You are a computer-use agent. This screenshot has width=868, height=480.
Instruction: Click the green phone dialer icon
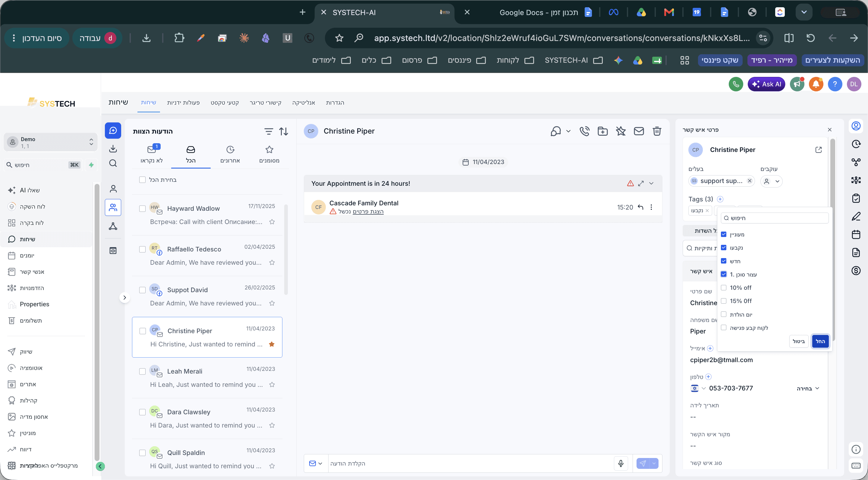coord(736,84)
